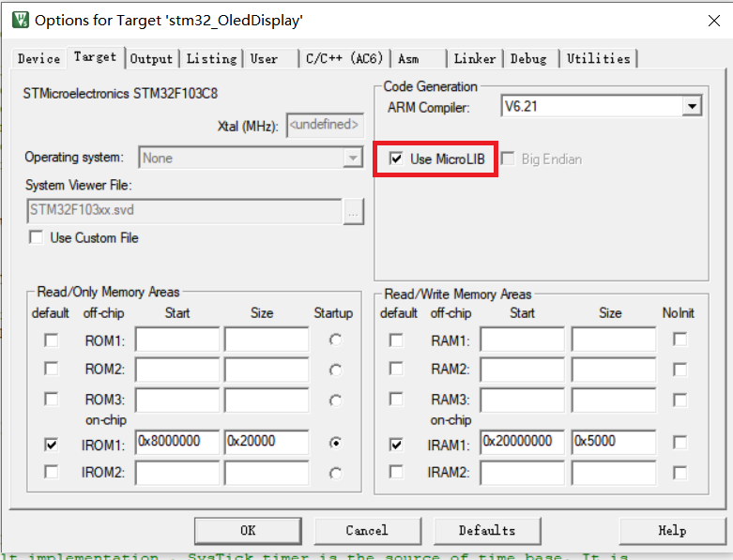Click the IROM2 Start address field
733x560 pixels.
pos(177,473)
